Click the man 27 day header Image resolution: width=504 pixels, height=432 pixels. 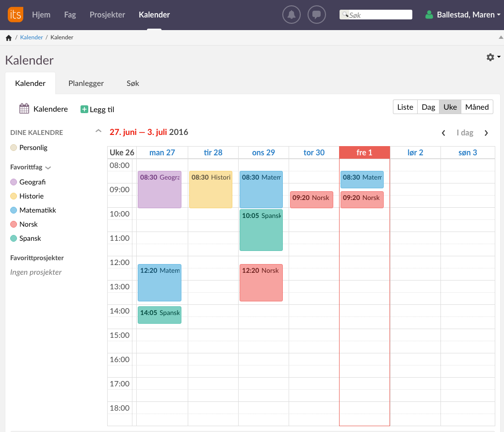pyautogui.click(x=163, y=152)
